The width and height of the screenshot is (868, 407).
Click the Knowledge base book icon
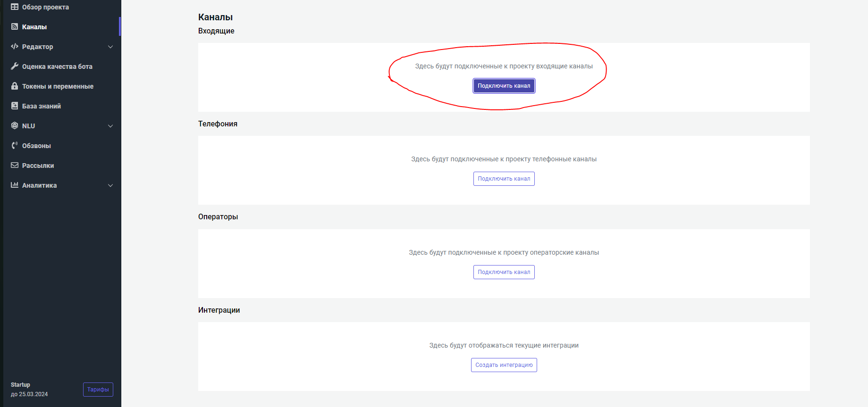pyautogui.click(x=15, y=106)
